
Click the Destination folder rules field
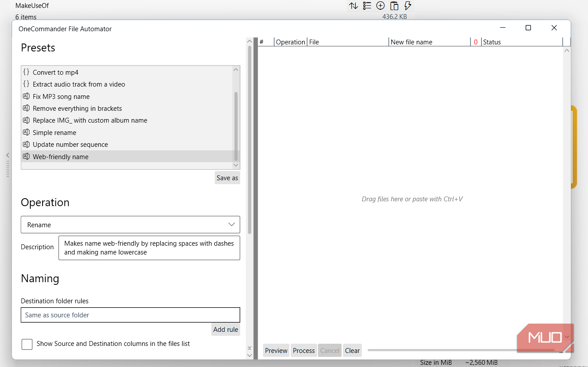(130, 315)
